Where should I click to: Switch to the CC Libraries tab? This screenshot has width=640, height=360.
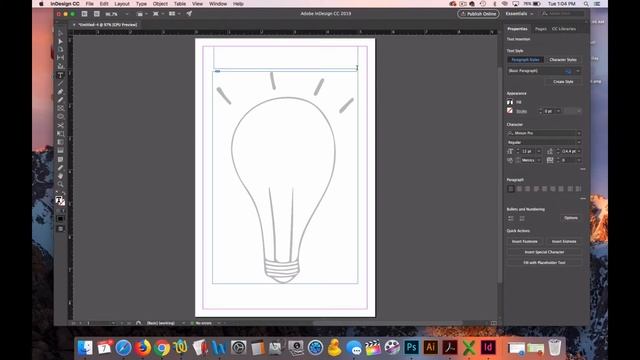tap(564, 29)
